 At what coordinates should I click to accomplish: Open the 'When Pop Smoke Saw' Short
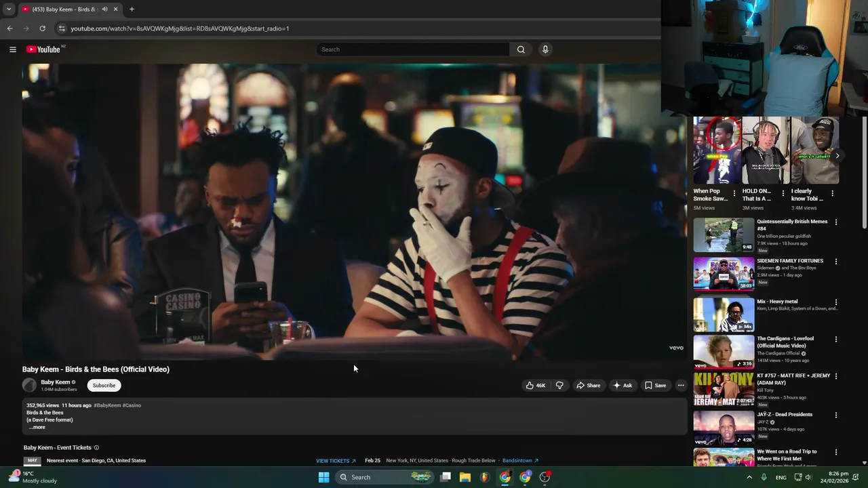(717, 150)
